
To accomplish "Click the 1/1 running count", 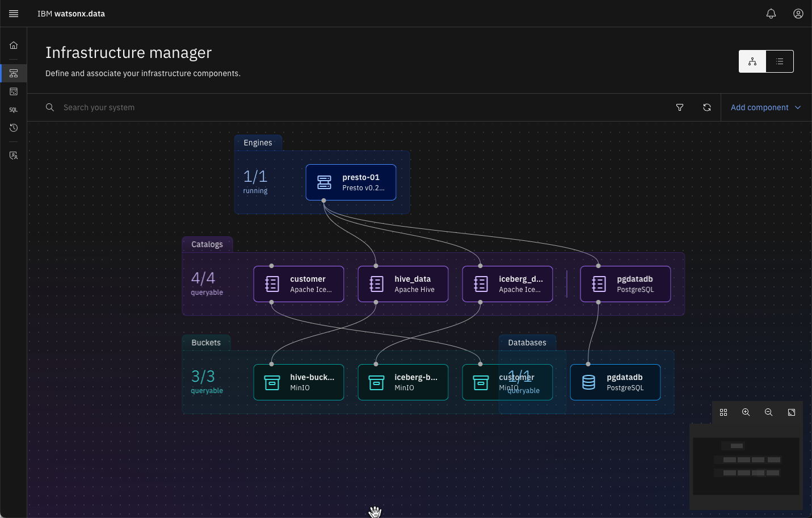I will [x=255, y=182].
